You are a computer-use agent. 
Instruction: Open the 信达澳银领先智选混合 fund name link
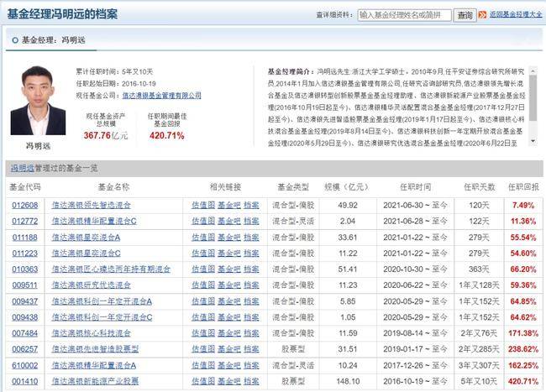[92, 205]
